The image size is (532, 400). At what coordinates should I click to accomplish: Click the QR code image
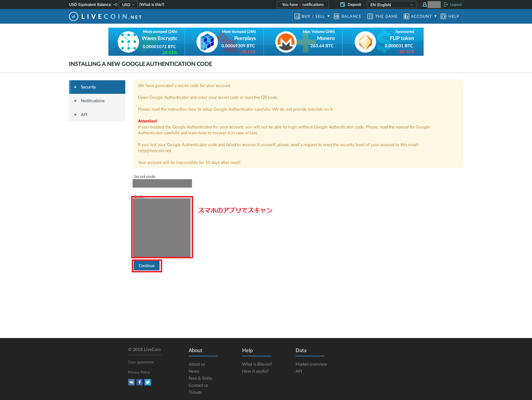click(x=162, y=227)
